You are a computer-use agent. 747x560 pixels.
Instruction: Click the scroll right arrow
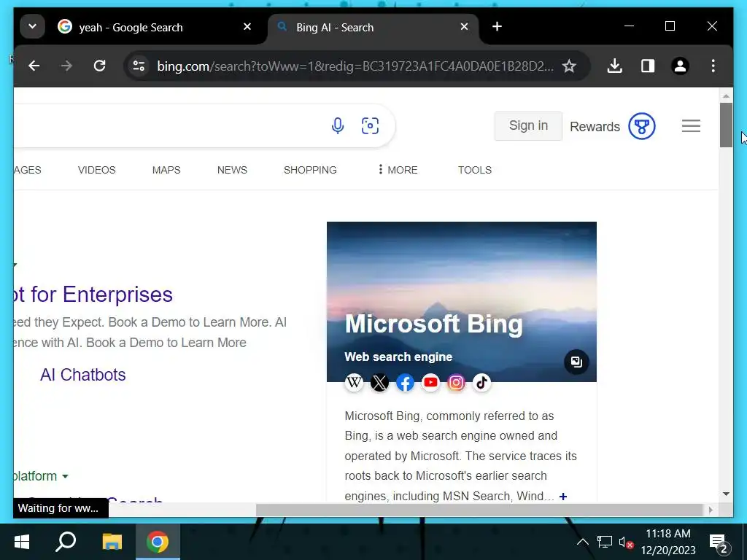pyautogui.click(x=711, y=510)
